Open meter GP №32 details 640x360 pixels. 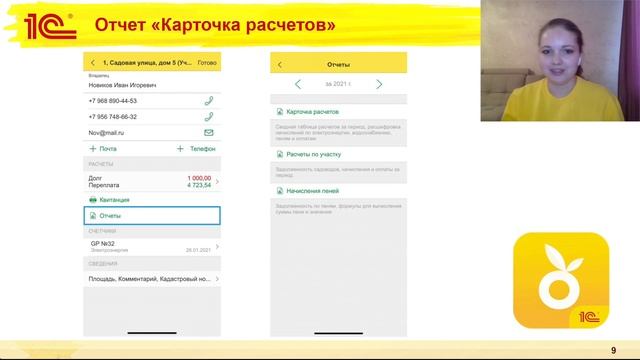pos(152,247)
